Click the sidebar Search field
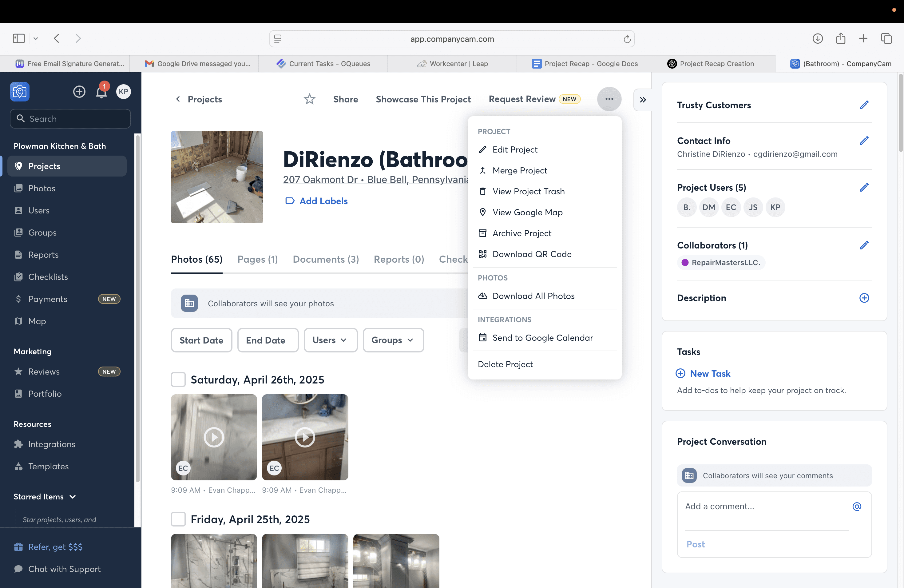 click(70, 119)
